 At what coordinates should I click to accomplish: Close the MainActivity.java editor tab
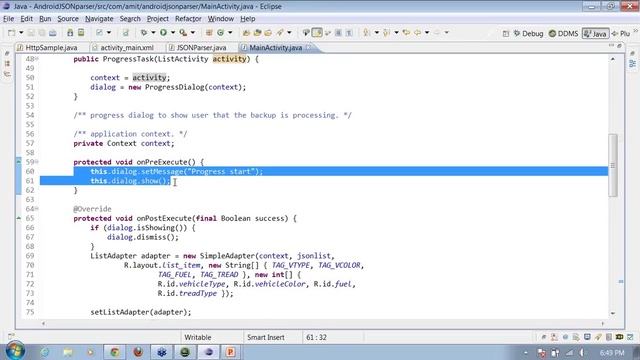[309, 48]
